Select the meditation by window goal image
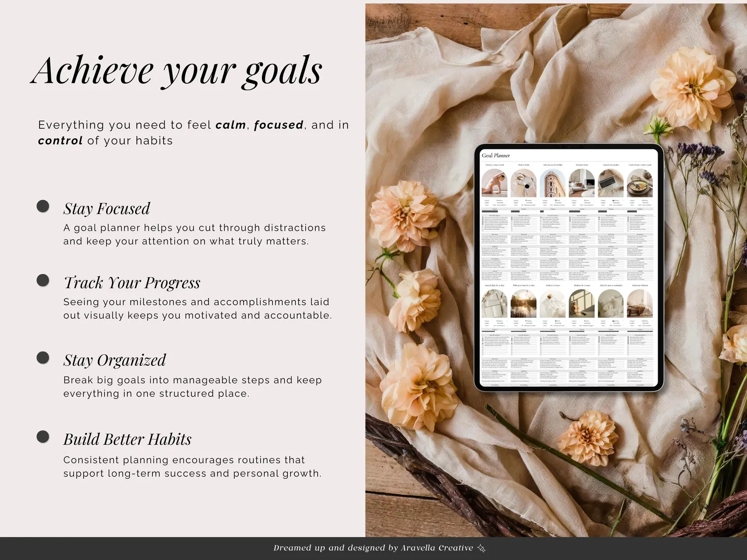The height and width of the screenshot is (560, 747). [582, 304]
